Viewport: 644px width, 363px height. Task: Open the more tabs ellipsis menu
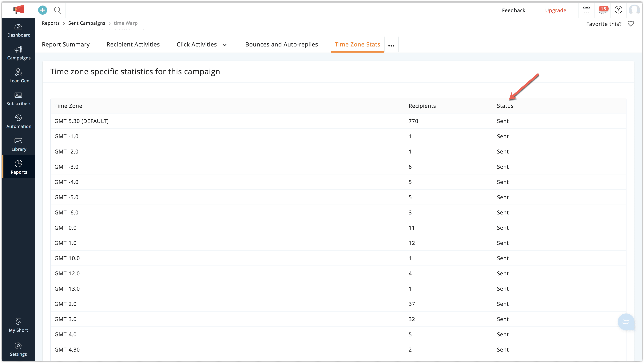(391, 46)
